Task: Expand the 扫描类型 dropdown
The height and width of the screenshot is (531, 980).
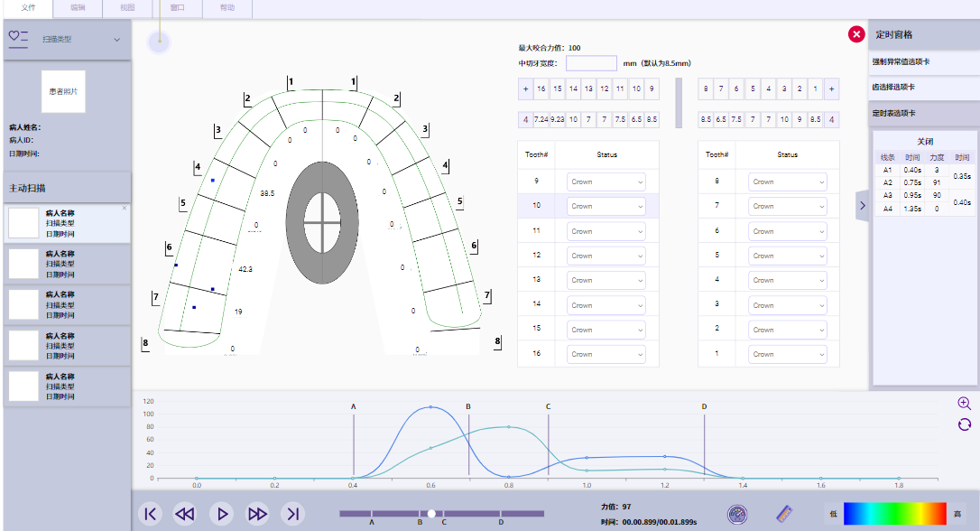Action: 116,40
